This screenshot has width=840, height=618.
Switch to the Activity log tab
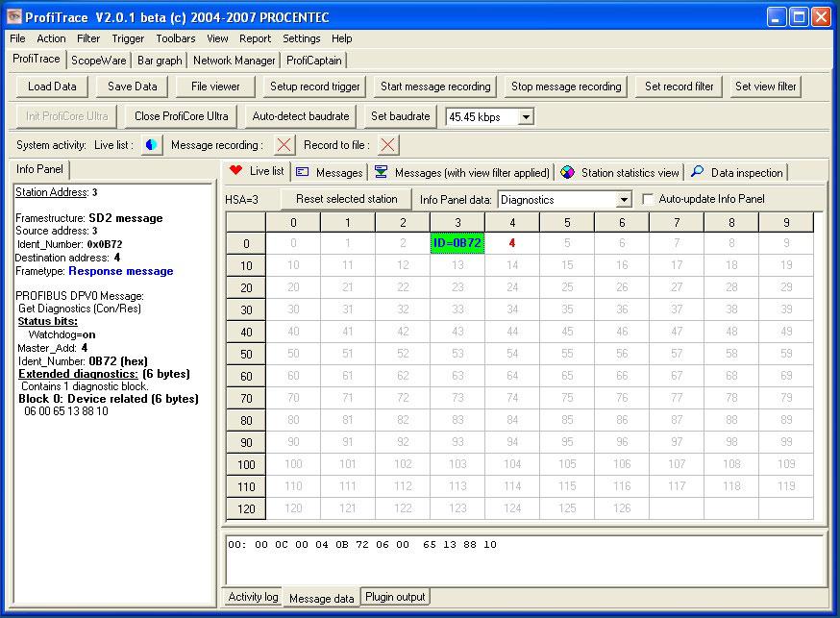[x=253, y=597]
